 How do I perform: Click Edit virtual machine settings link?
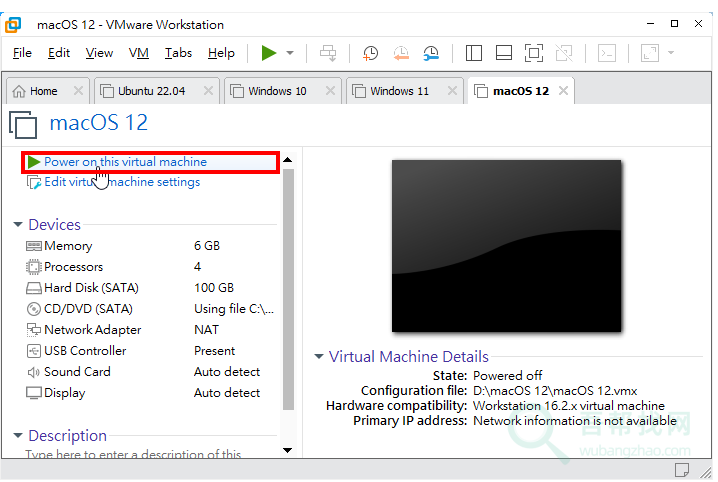tap(122, 182)
